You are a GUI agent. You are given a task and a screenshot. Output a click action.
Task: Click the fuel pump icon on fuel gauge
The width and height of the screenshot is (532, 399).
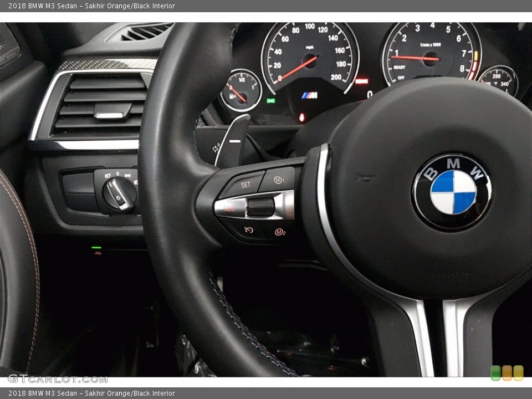[233, 96]
